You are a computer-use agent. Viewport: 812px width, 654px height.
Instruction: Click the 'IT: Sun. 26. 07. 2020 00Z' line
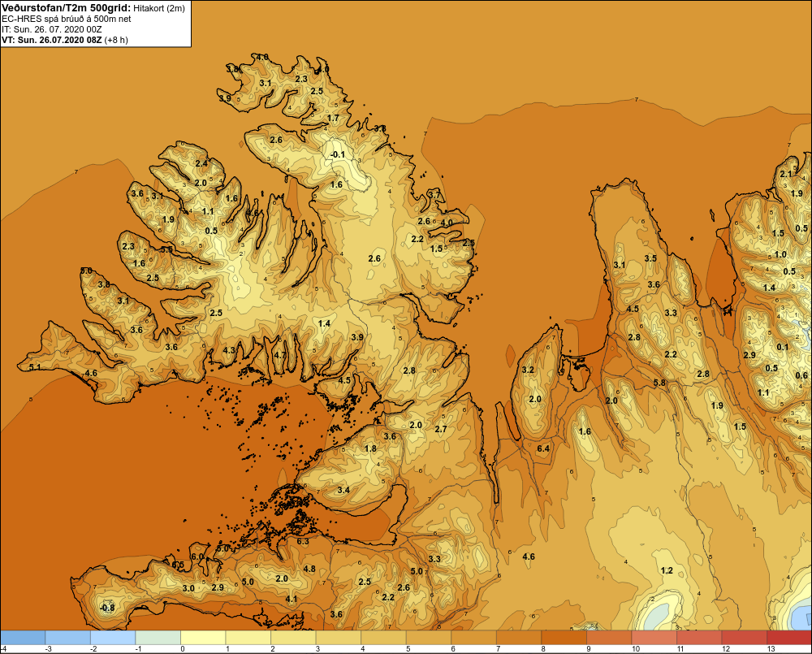point(52,29)
